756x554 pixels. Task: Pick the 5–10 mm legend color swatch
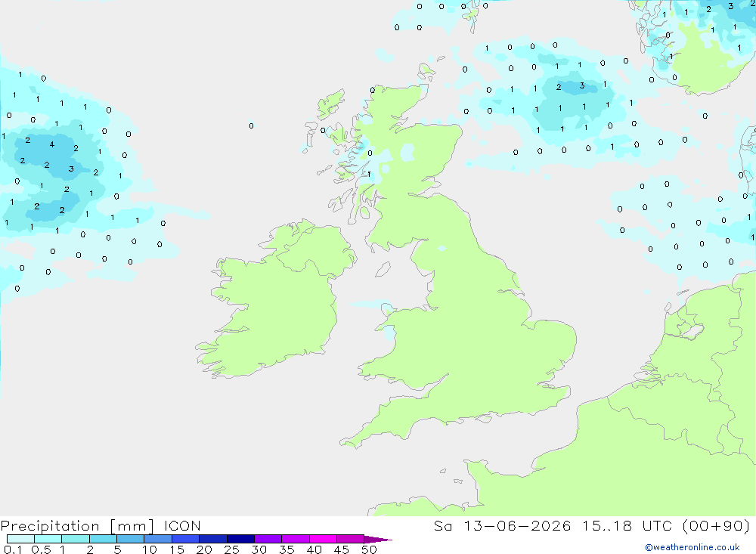[x=131, y=539]
